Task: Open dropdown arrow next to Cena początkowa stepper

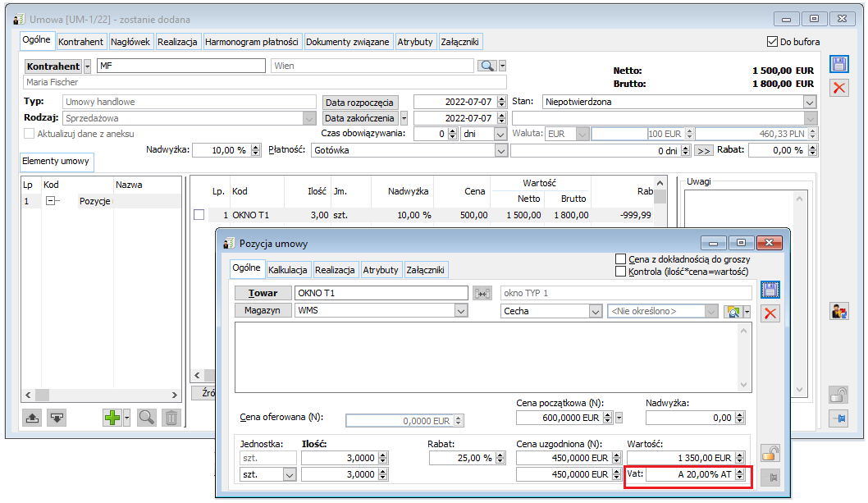Action: [x=619, y=418]
